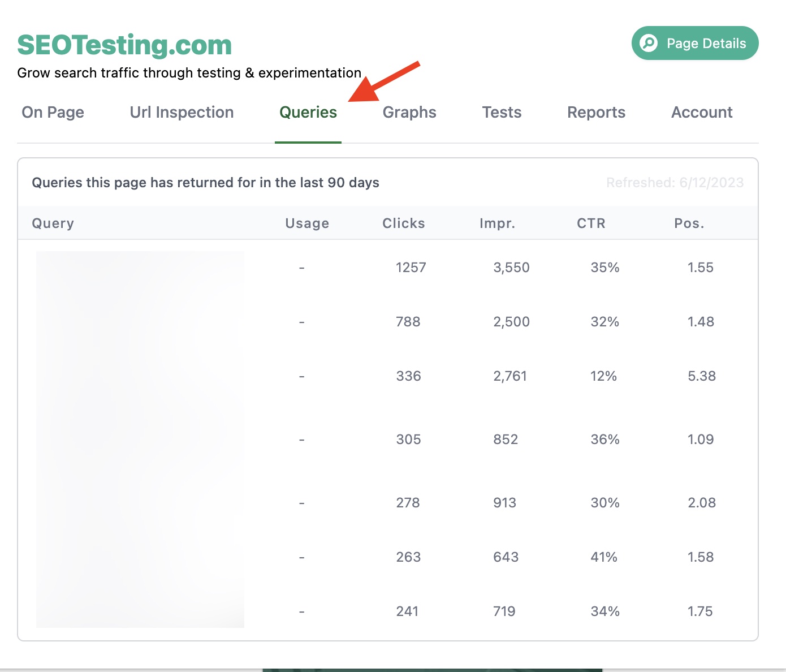Go to the Graphs tab
The width and height of the screenshot is (786, 672).
[x=409, y=112]
